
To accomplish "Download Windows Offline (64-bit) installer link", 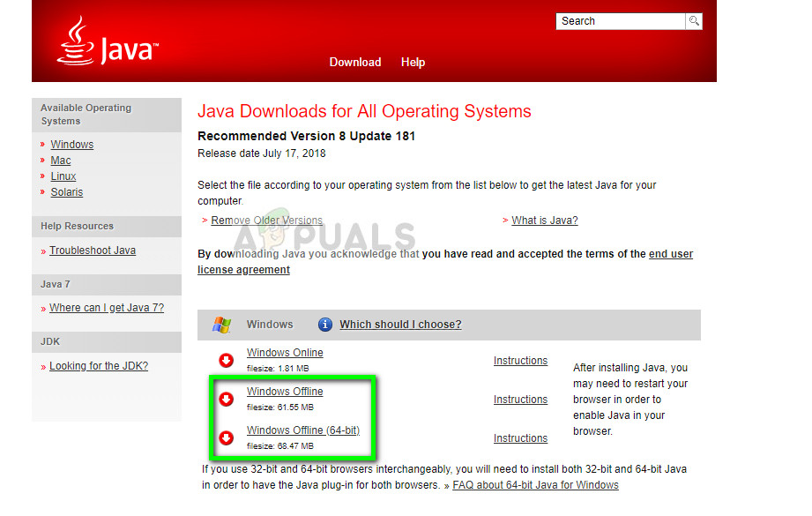I will click(x=303, y=430).
